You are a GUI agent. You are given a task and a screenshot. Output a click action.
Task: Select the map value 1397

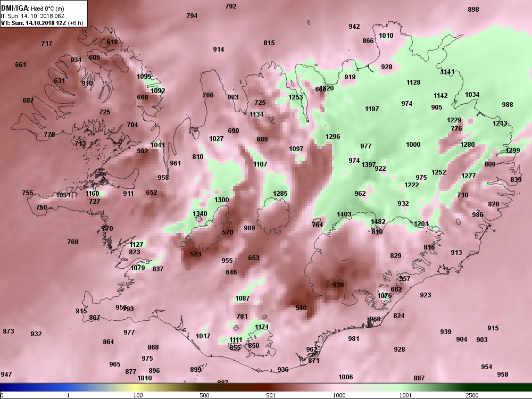pos(368,164)
